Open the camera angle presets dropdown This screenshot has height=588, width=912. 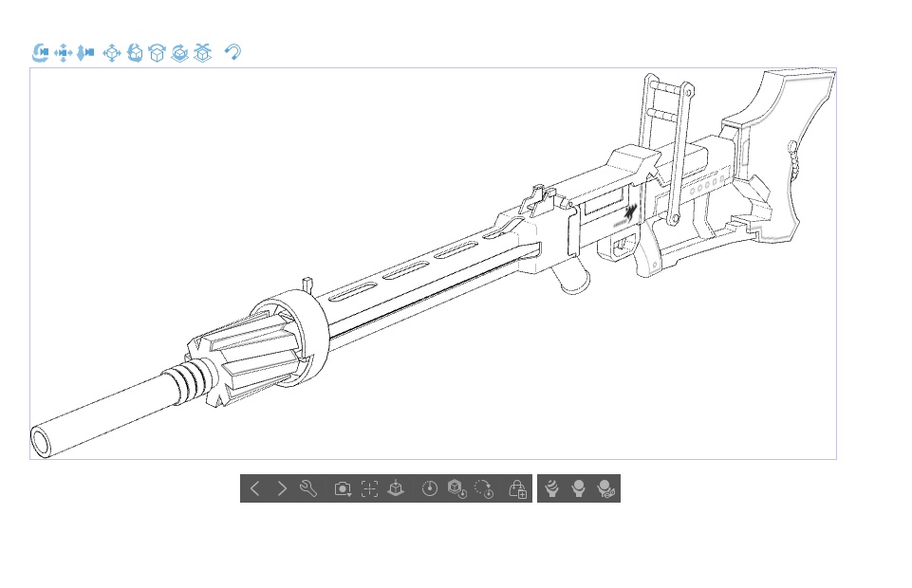click(x=343, y=488)
